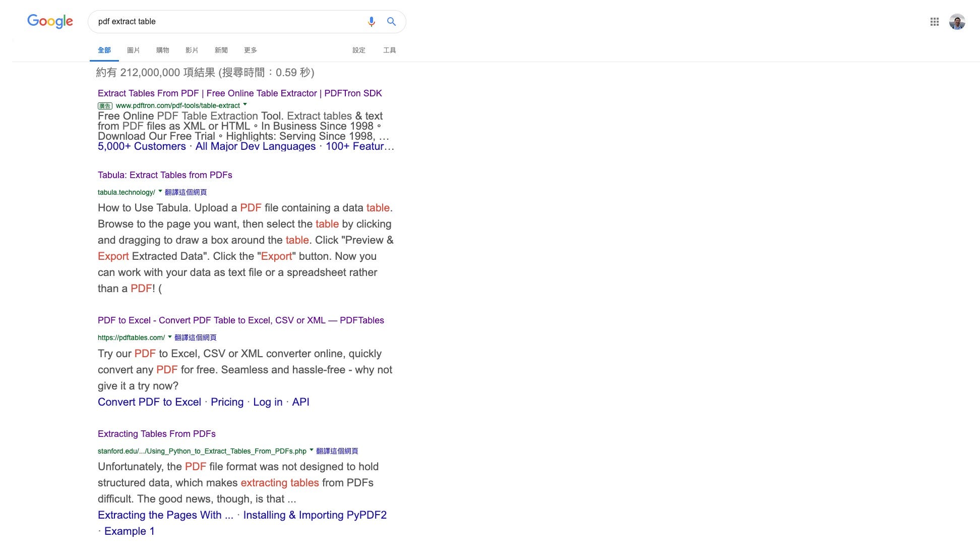Expand dropdown arrow next to tabula.technology URL
This screenshot has width=980, height=559.
160,192
